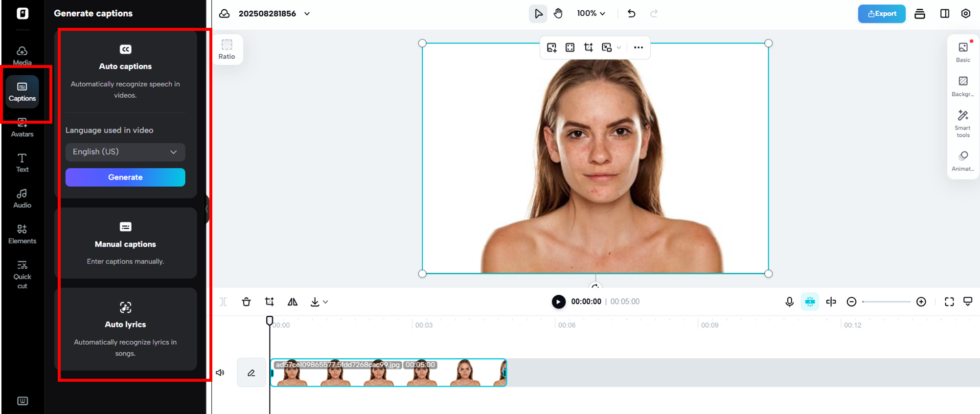This screenshot has width=980, height=414.
Task: Mute the timeline track audio
Action: pos(220,372)
